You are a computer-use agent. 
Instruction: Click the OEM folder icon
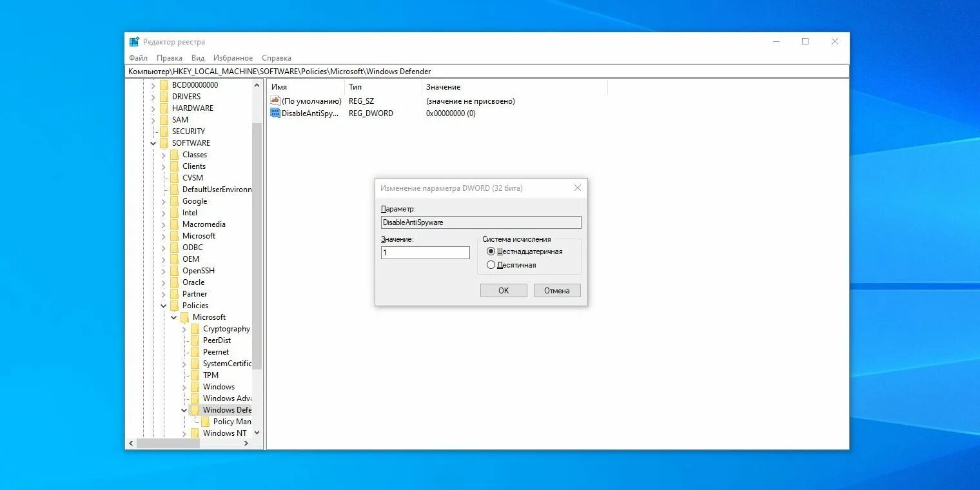coord(174,259)
